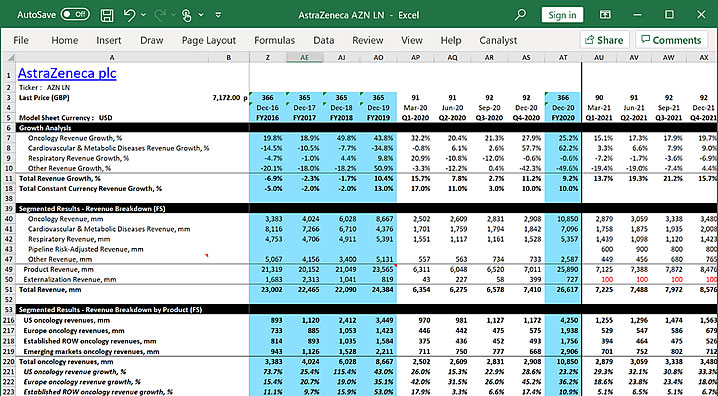
Task: Select 'Model Sheet Currency : USD' cell
Action: [x=65, y=118]
